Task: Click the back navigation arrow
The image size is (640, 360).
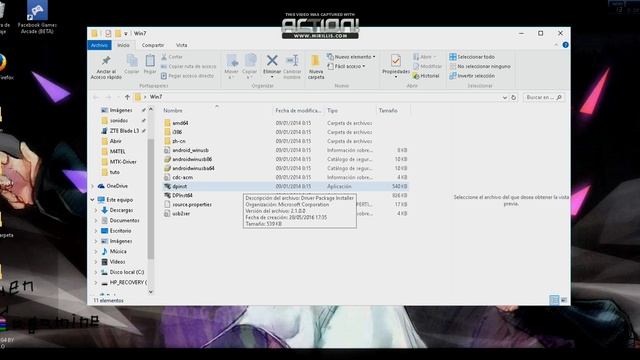Action: [x=96, y=97]
